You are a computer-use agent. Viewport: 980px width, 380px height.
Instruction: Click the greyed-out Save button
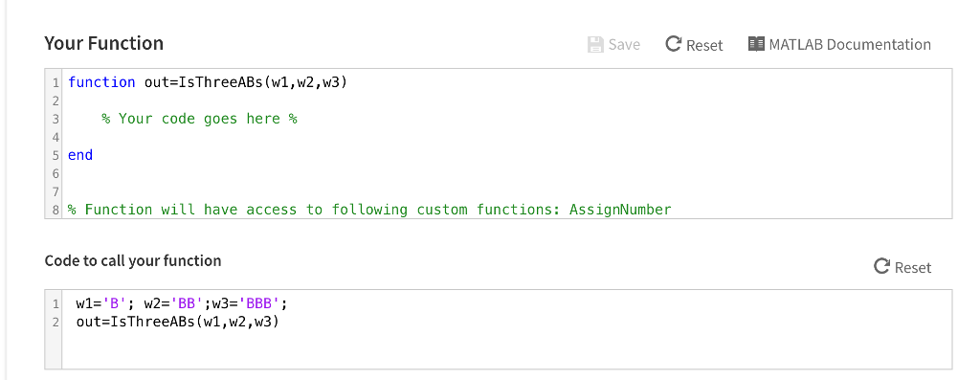pos(613,44)
